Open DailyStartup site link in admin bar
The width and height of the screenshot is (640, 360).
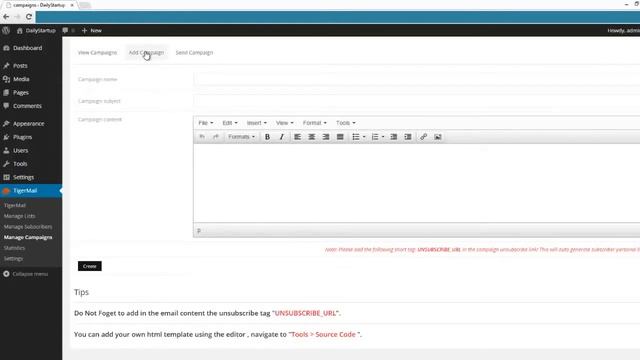(x=36, y=31)
